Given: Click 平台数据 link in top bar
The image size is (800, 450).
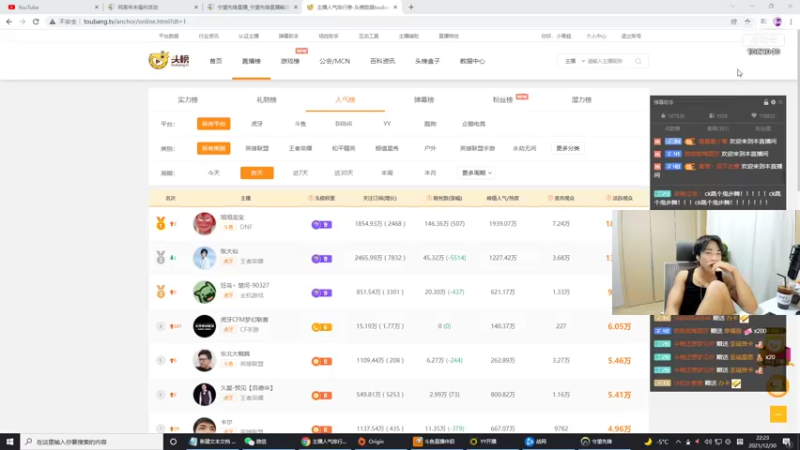Looking at the screenshot, I should click(x=169, y=36).
